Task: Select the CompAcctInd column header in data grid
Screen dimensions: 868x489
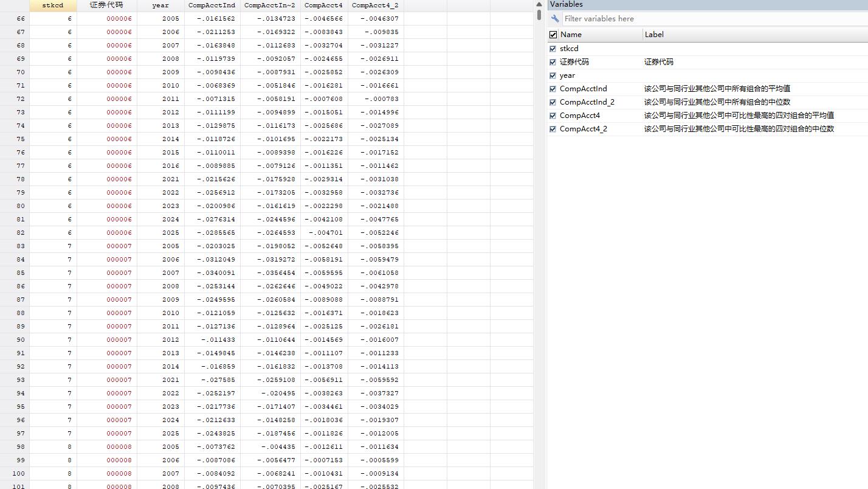Action: pos(212,5)
